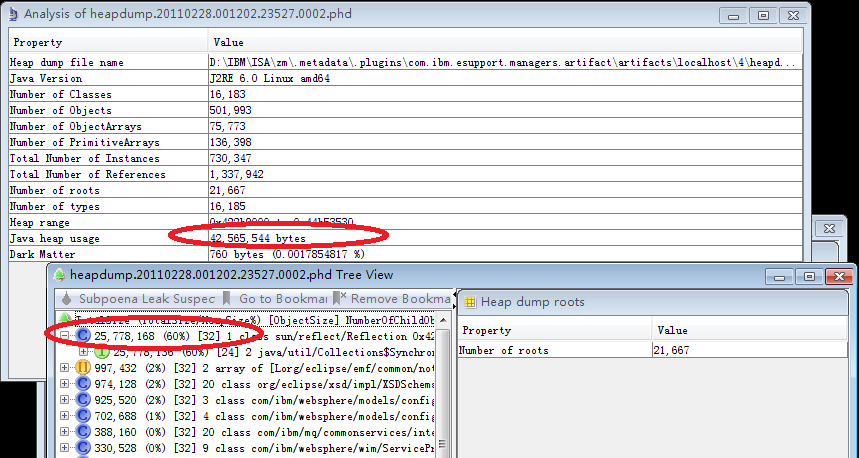Click the Go to Bookmark toolbar button
859x458 pixels.
275,299
